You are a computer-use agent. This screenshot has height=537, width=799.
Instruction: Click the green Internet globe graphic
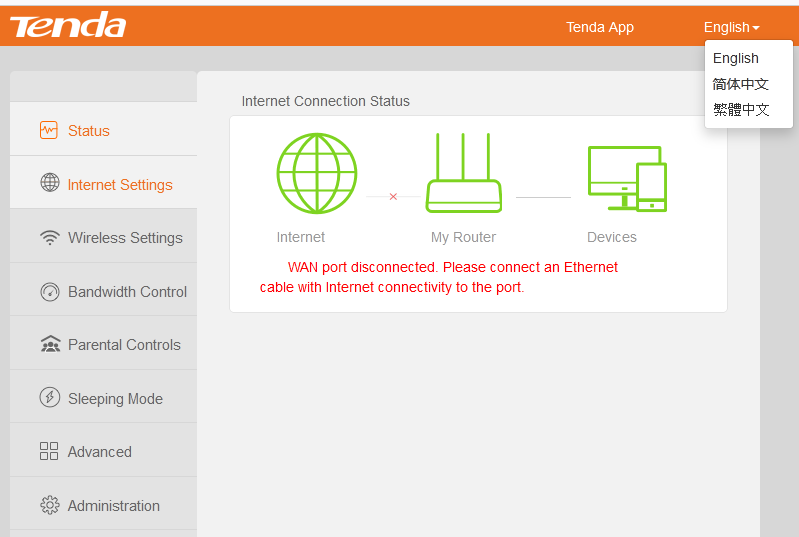point(316,174)
